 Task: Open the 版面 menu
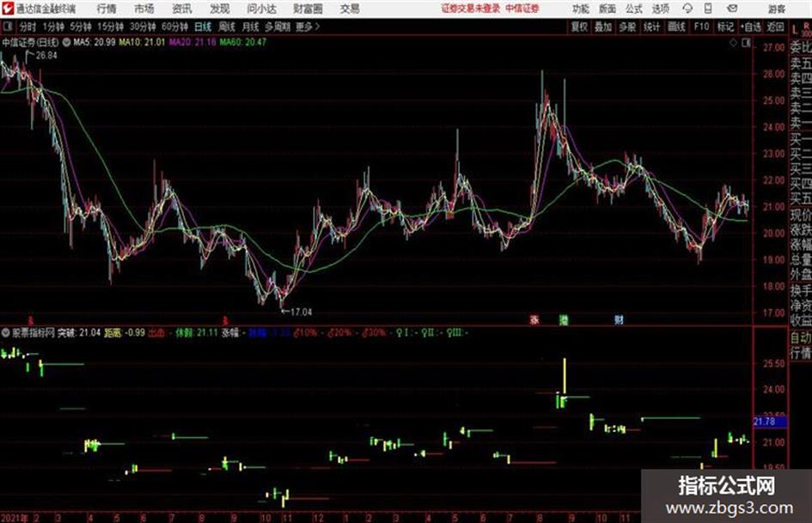[607, 9]
